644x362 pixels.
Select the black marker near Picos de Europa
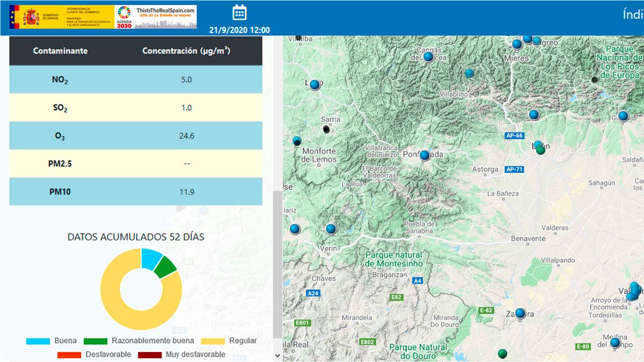click(594, 80)
